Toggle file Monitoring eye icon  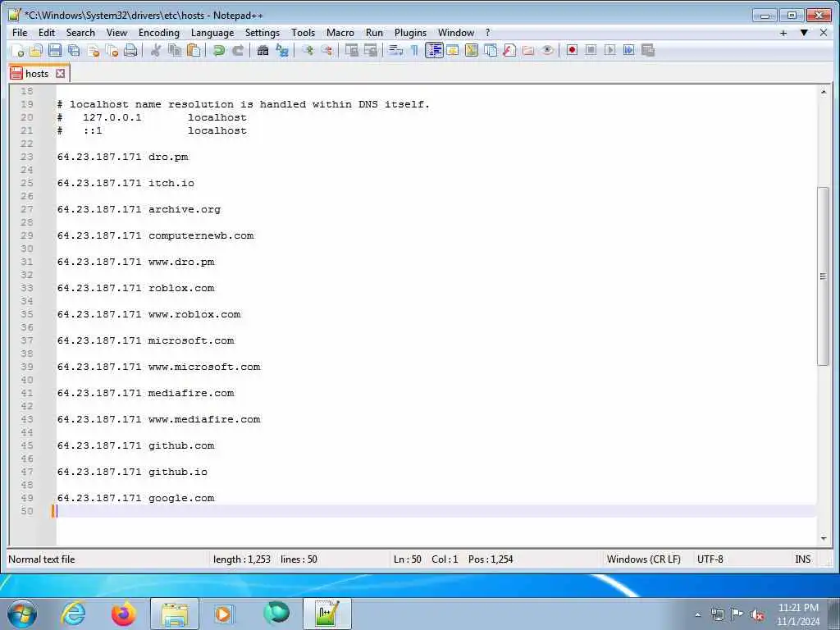pyautogui.click(x=547, y=50)
